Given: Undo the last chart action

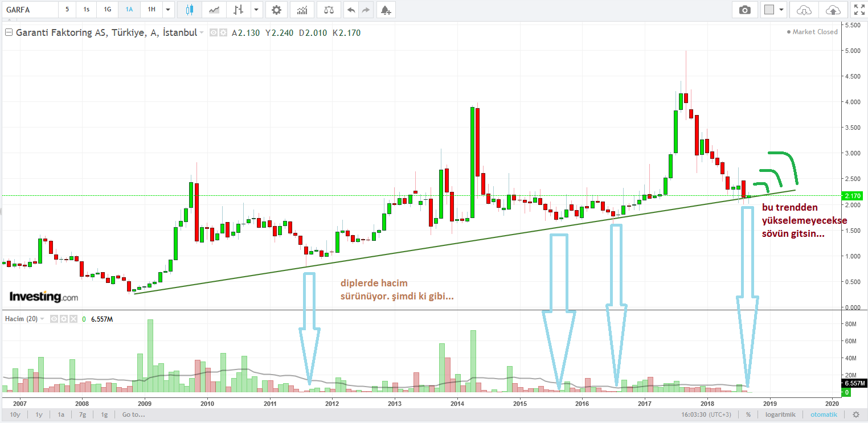Looking at the screenshot, I should [351, 10].
